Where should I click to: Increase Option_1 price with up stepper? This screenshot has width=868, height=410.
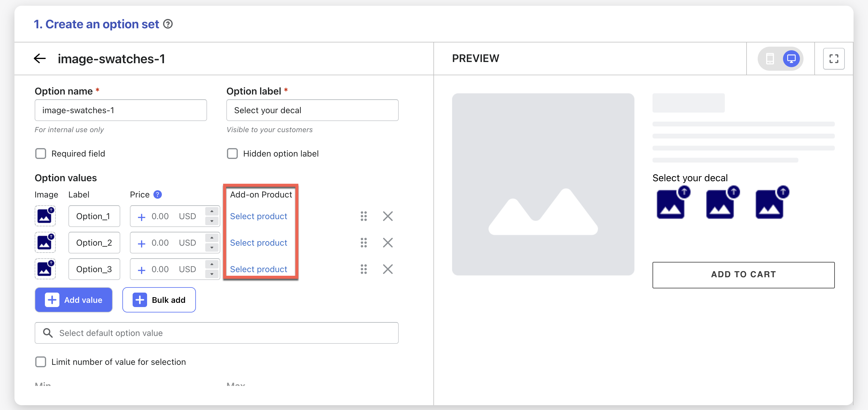(212, 211)
